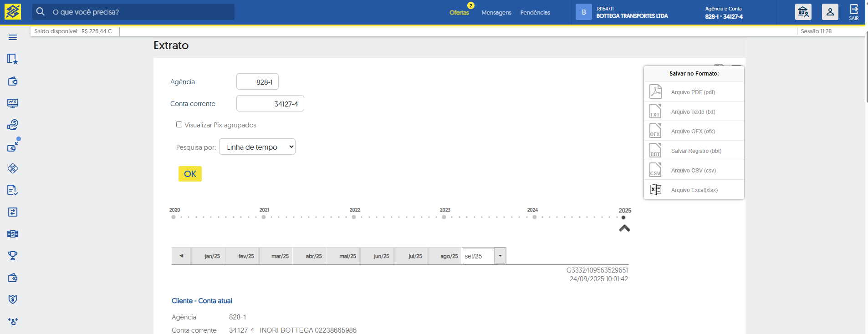Click the Banco do Brasil logo

[13, 12]
